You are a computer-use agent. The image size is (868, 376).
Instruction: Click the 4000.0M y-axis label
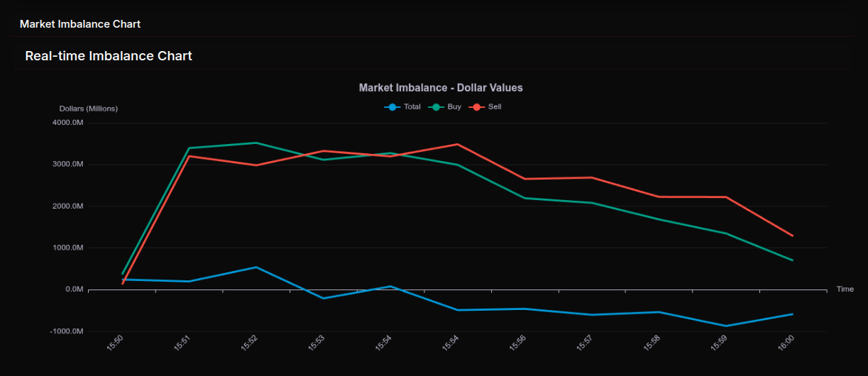68,123
